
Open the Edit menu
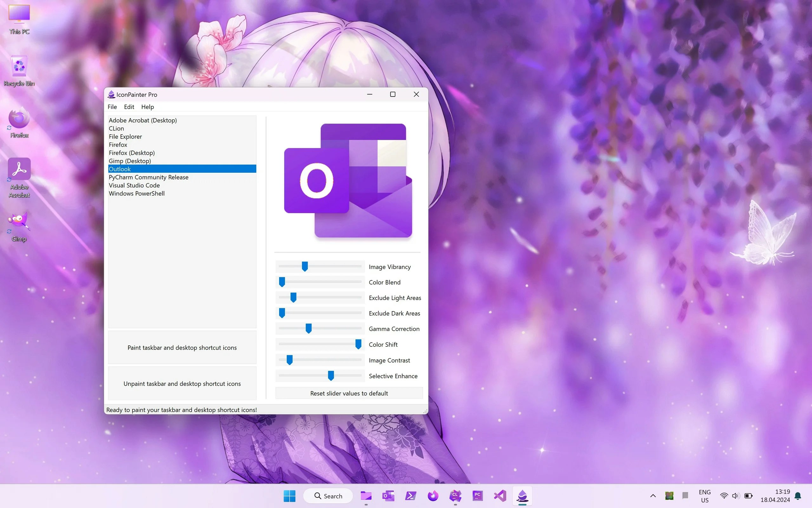coord(129,107)
